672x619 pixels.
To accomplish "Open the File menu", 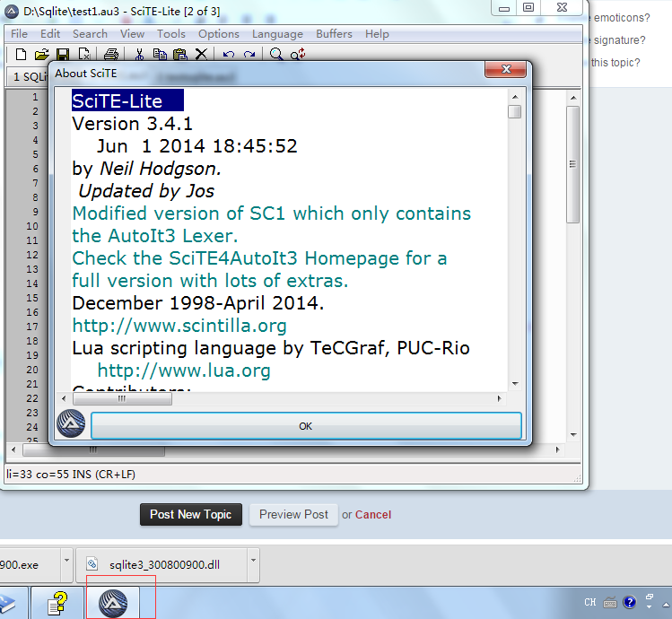I will tap(19, 34).
